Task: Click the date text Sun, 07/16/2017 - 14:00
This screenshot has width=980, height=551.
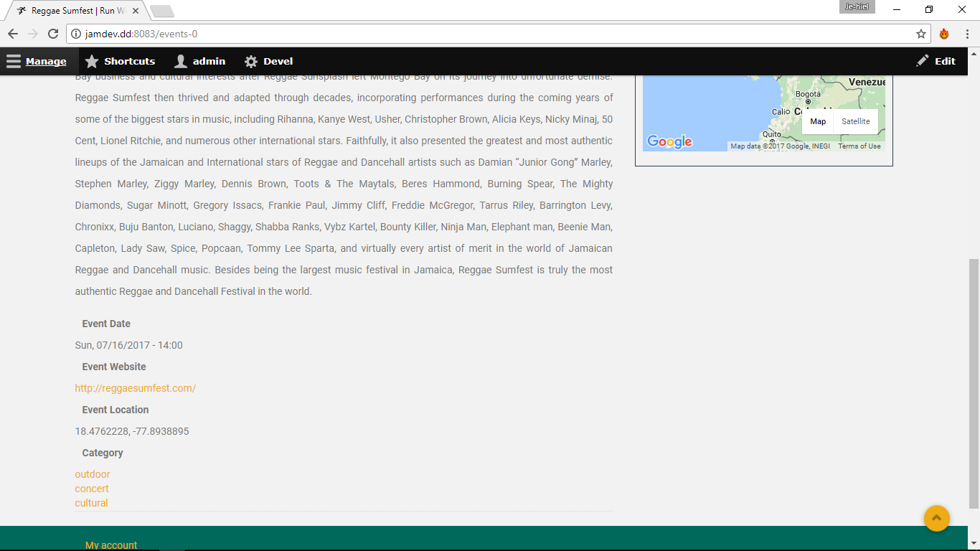Action: (129, 345)
